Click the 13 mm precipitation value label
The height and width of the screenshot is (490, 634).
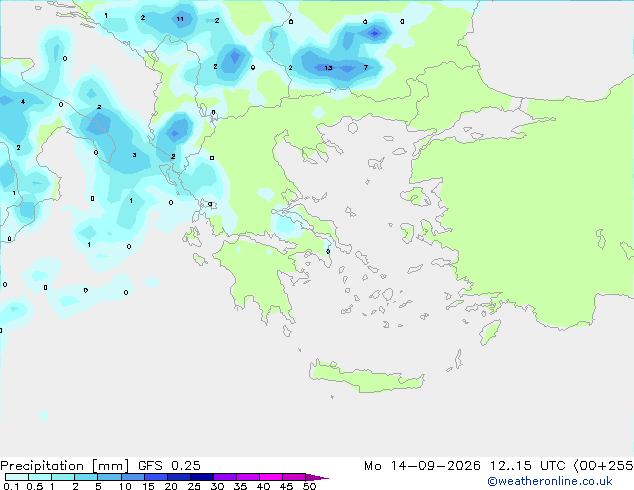pyautogui.click(x=328, y=68)
